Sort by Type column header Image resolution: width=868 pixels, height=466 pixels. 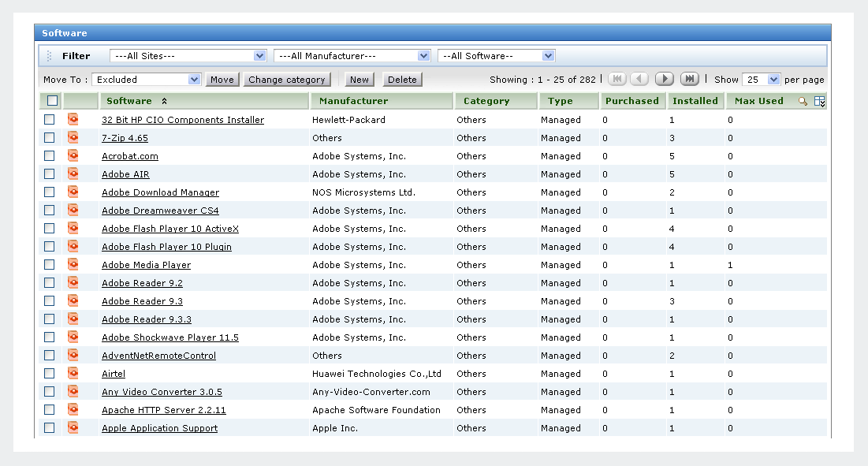pyautogui.click(x=561, y=101)
